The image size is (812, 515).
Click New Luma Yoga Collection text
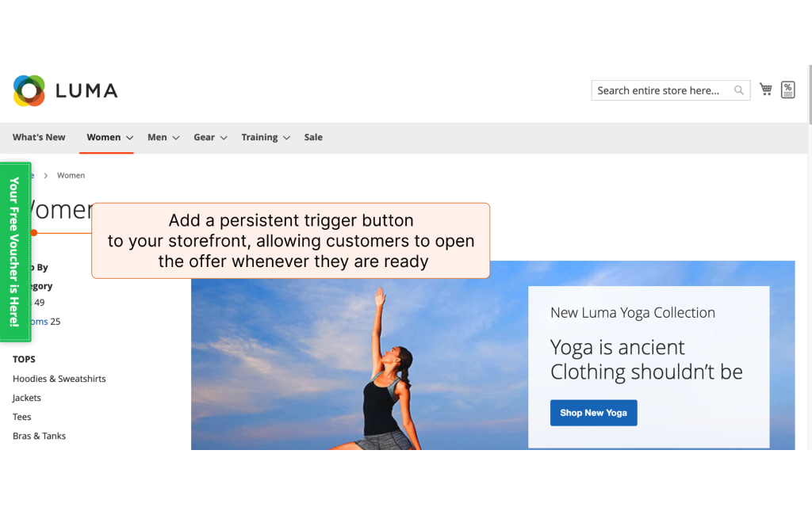(x=632, y=313)
